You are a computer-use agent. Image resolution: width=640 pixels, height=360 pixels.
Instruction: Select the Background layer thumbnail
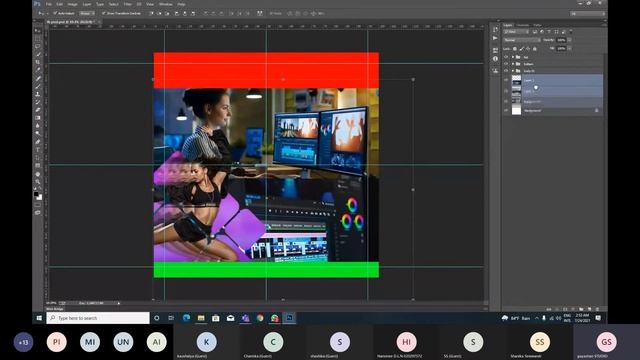516,110
